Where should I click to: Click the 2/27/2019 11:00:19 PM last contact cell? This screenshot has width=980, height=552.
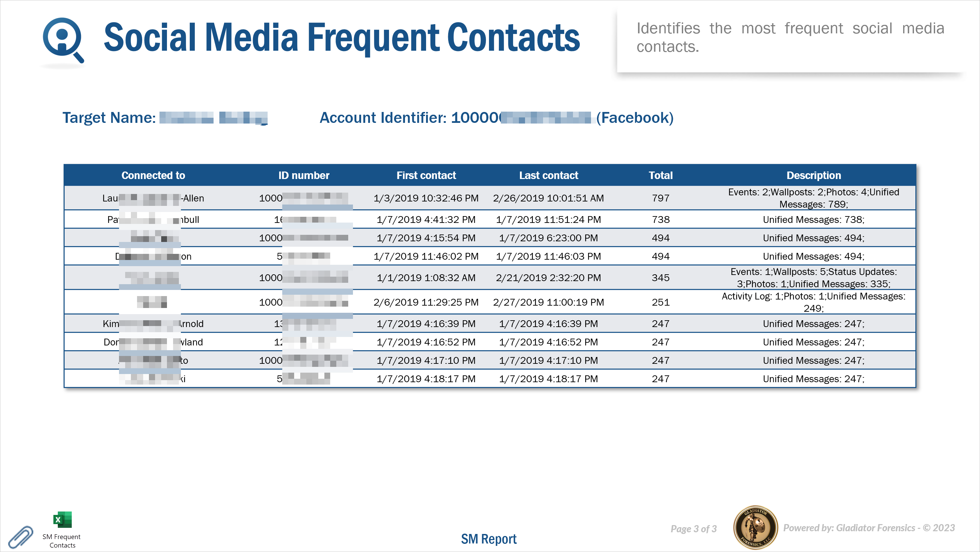point(548,302)
